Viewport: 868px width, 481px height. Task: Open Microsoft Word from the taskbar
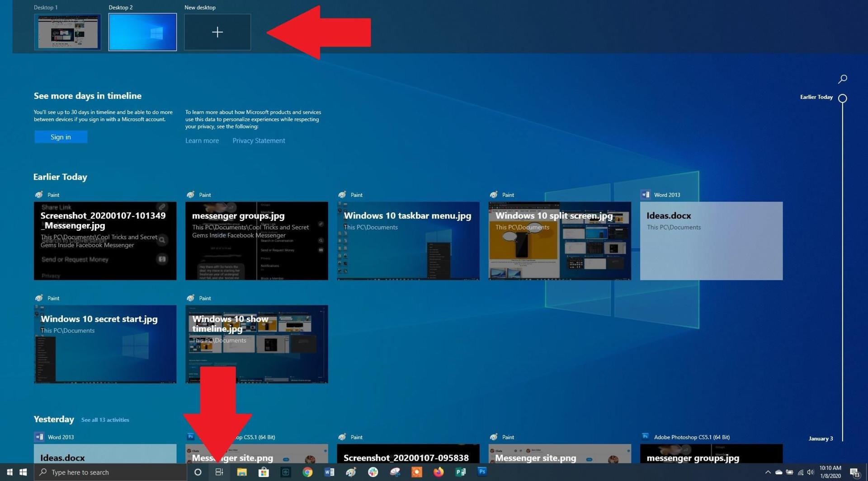pyautogui.click(x=329, y=472)
